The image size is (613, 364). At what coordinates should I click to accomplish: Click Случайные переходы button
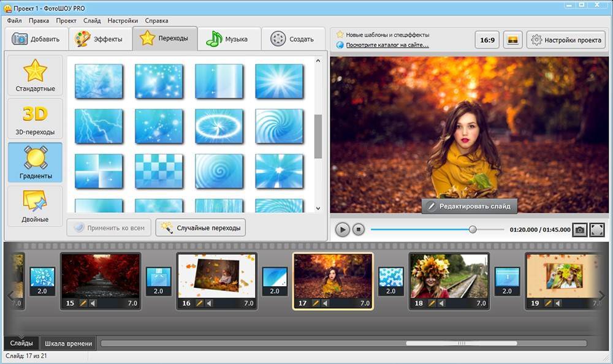tap(200, 227)
